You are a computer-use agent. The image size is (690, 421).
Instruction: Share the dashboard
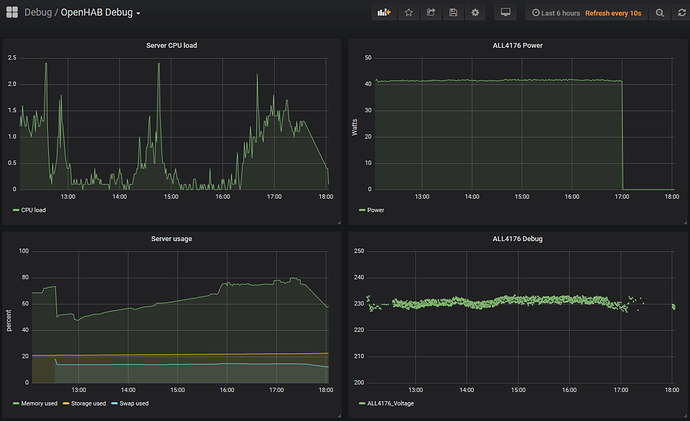(x=431, y=13)
